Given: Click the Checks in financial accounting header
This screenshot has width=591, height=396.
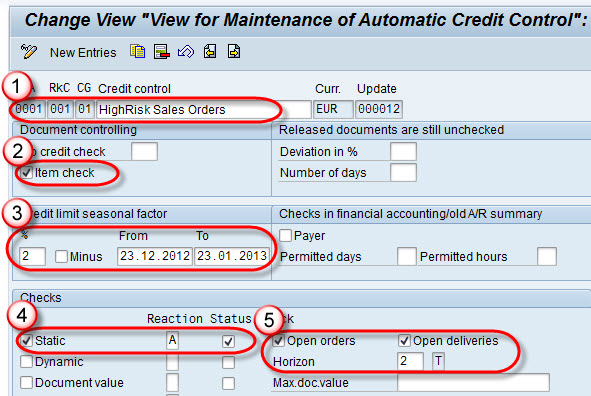Looking at the screenshot, I should (410, 214).
